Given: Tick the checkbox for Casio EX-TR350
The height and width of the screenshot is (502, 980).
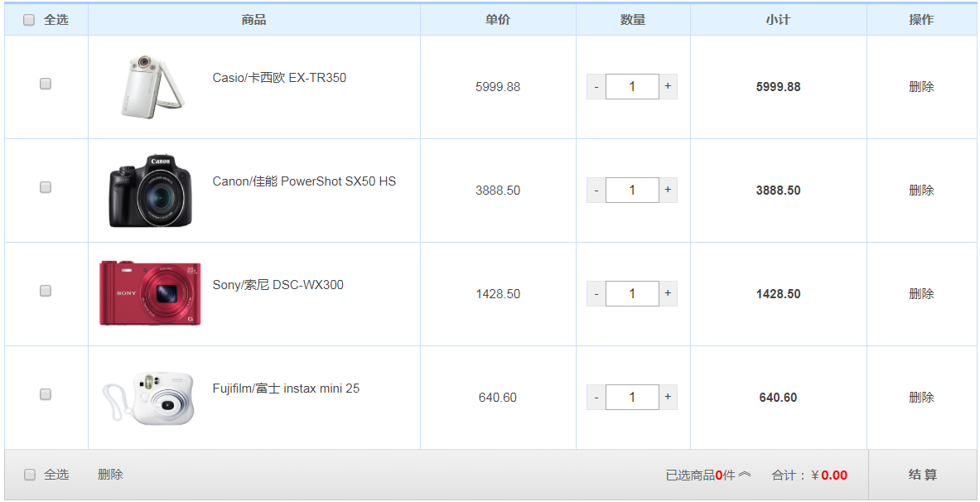Looking at the screenshot, I should 45,84.
